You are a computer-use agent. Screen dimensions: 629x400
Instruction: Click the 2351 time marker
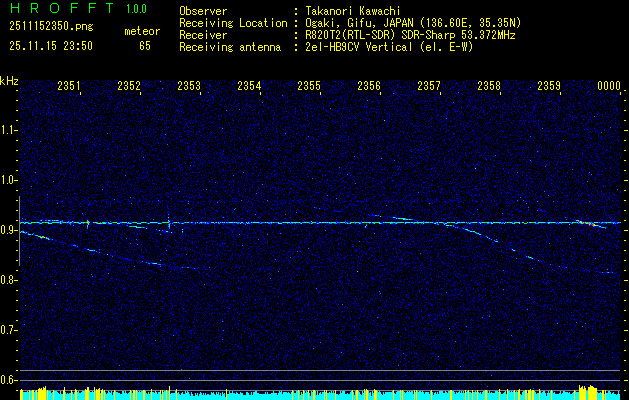click(x=69, y=87)
